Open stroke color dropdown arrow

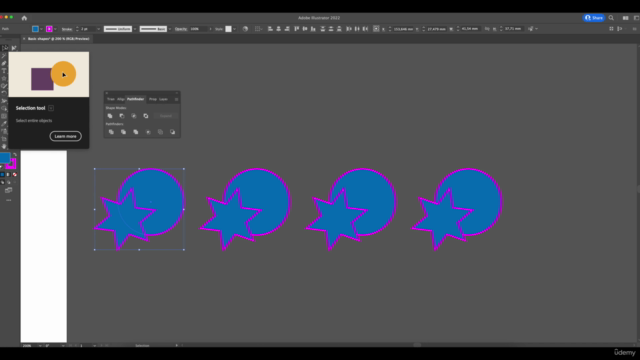click(55, 29)
